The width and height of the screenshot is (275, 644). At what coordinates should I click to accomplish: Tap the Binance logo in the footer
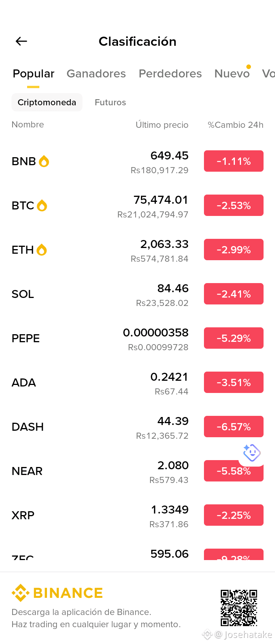[x=57, y=593]
